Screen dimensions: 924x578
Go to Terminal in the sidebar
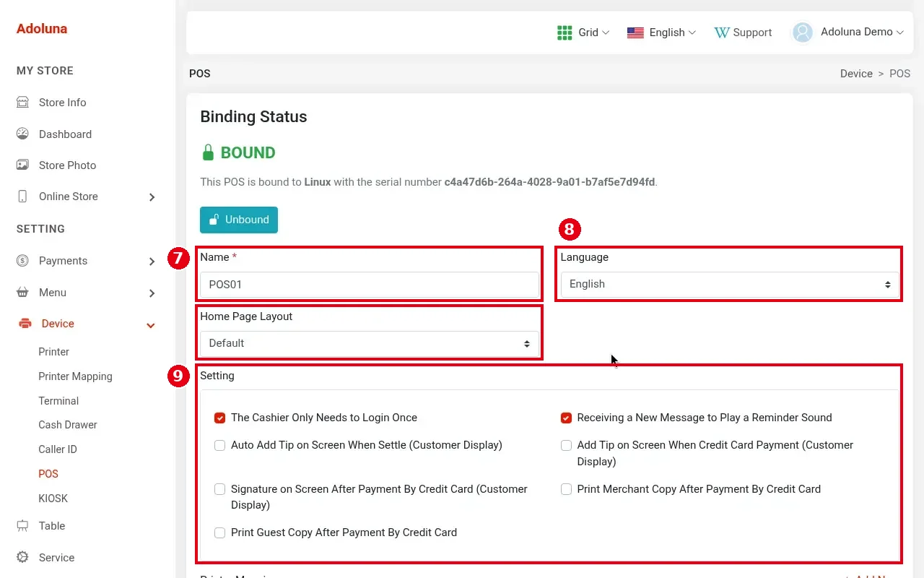click(x=58, y=401)
